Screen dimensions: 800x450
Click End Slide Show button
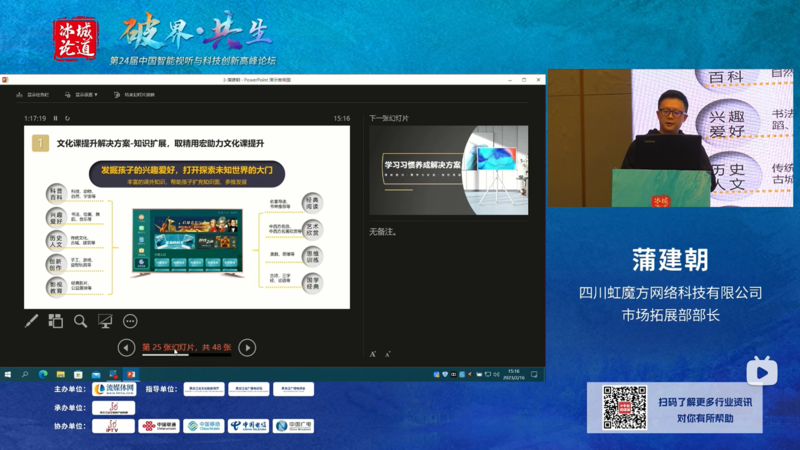[138, 95]
